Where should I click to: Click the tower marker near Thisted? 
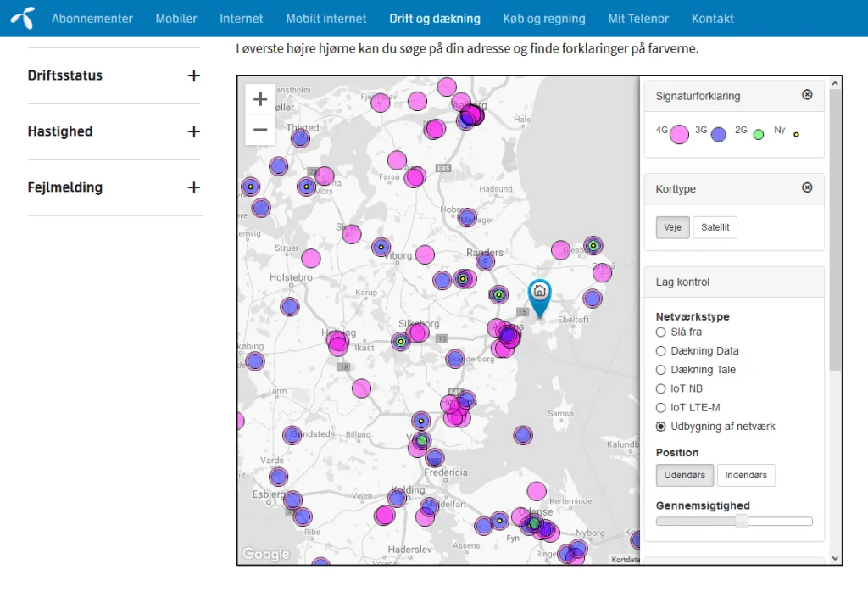pyautogui.click(x=300, y=138)
